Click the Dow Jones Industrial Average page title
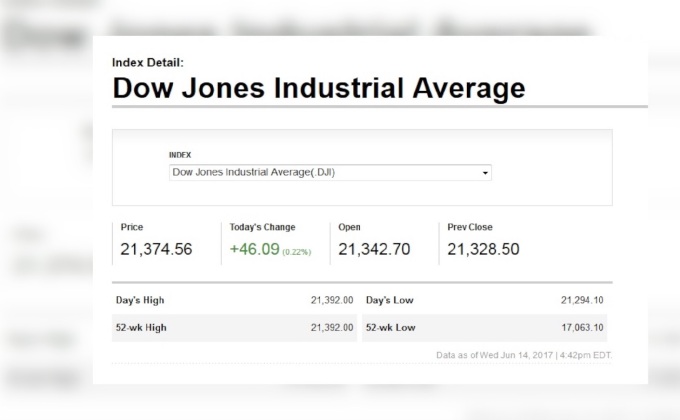Screen dimensions: 680x420 (318, 88)
